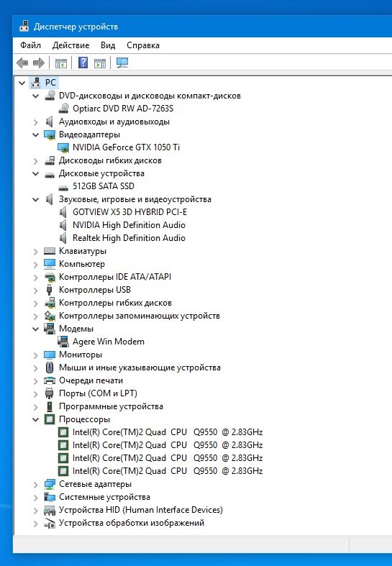
Task: Click the Back arrow toolbar icon
Action: click(22, 63)
